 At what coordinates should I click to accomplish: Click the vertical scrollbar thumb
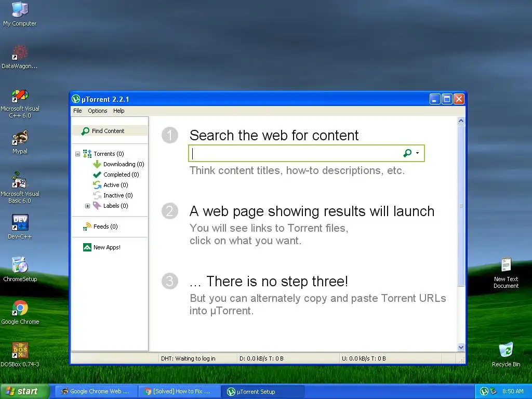coord(461,206)
